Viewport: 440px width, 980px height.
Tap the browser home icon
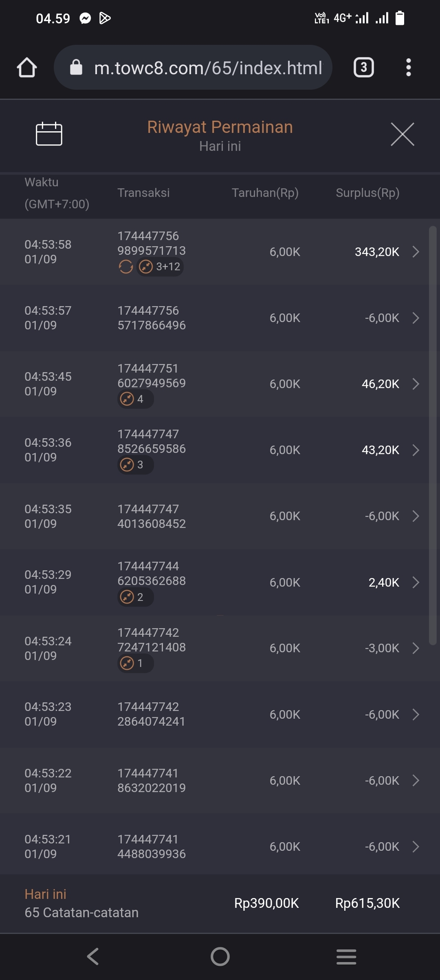pyautogui.click(x=27, y=67)
